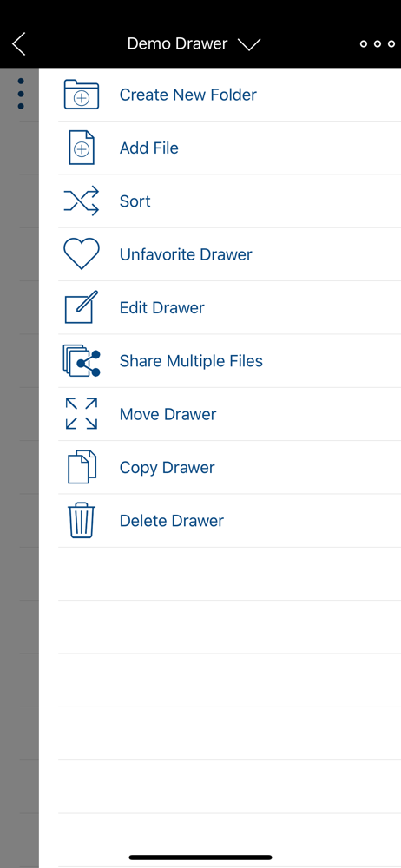Tap the Move Drawer arrows icon
The width and height of the screenshot is (401, 868).
click(x=82, y=414)
